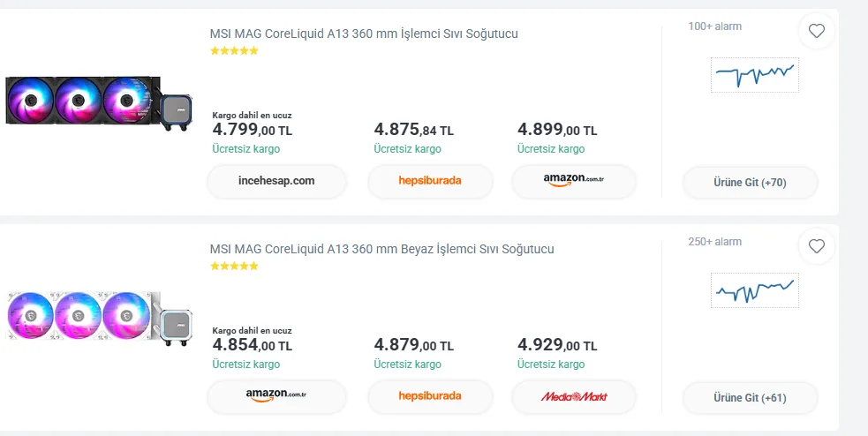This screenshot has width=868, height=436.
Task: Open hepsiburada offer for Beyaz cooler
Action: click(x=430, y=396)
